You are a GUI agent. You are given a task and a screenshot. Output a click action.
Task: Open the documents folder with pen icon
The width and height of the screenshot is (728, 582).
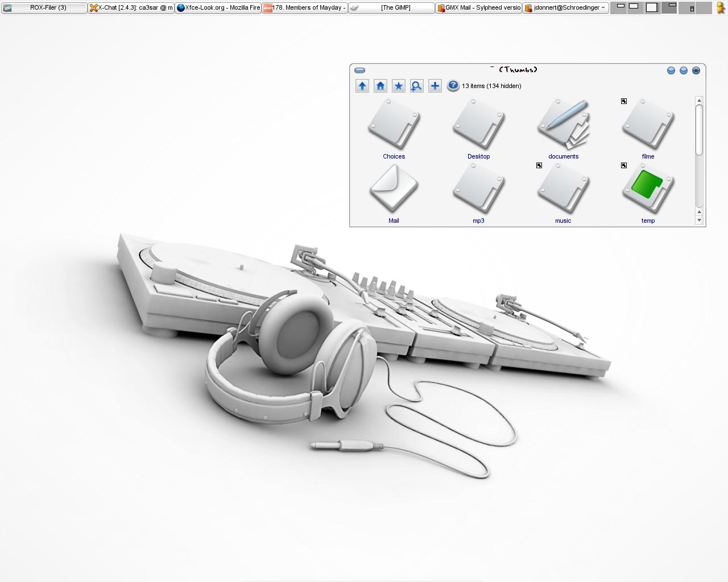click(x=563, y=129)
